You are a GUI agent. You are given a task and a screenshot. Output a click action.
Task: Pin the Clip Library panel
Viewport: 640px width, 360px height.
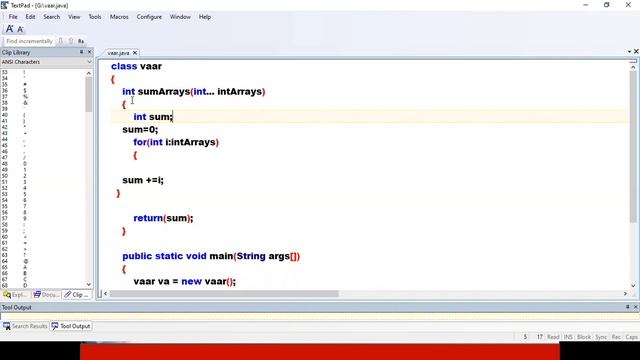pos(81,52)
